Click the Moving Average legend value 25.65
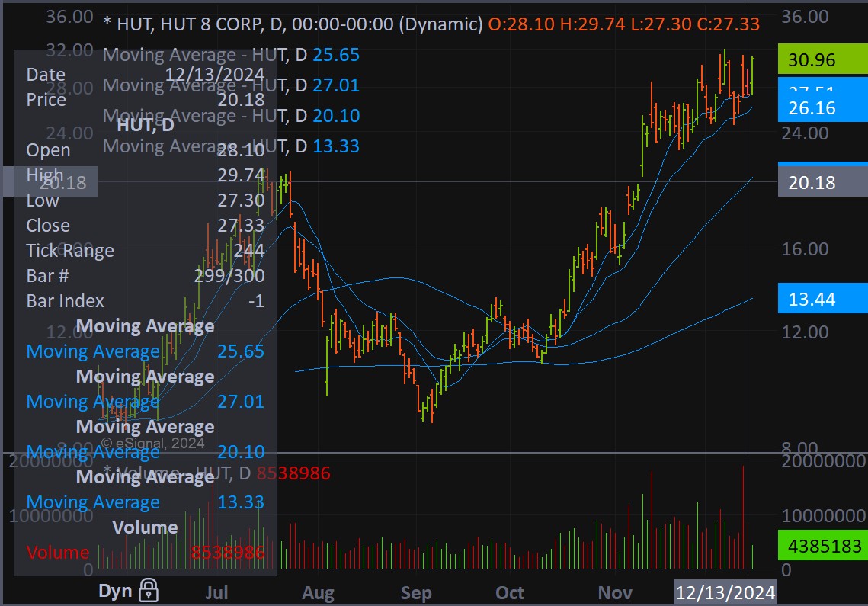Screen dimensions: 868x606 coord(336,54)
